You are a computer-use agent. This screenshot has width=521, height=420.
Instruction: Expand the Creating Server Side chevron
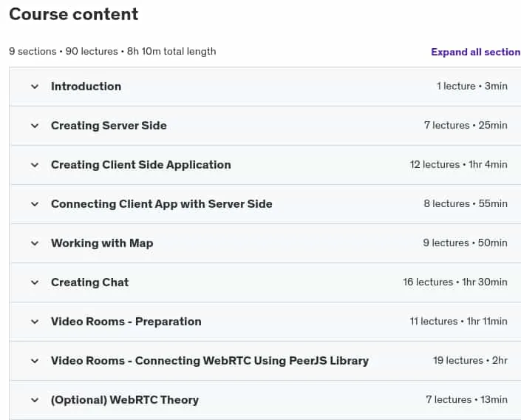pos(35,126)
